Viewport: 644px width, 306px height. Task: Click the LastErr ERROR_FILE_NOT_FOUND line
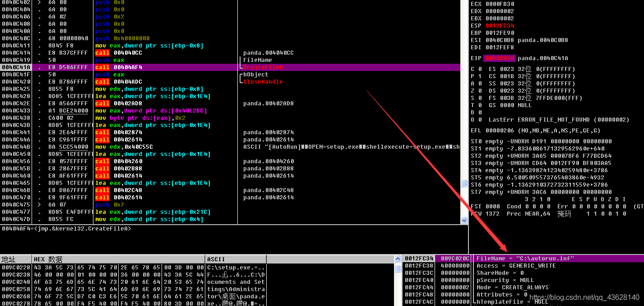click(x=559, y=120)
